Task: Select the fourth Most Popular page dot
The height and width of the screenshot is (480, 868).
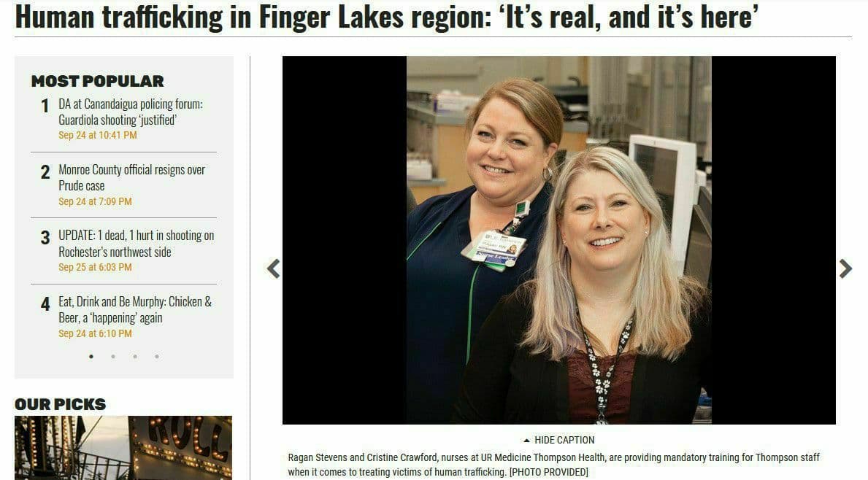Action: tap(157, 357)
